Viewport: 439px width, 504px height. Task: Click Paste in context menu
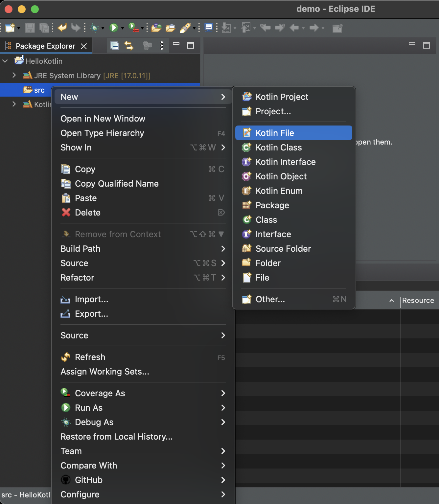coord(143,198)
